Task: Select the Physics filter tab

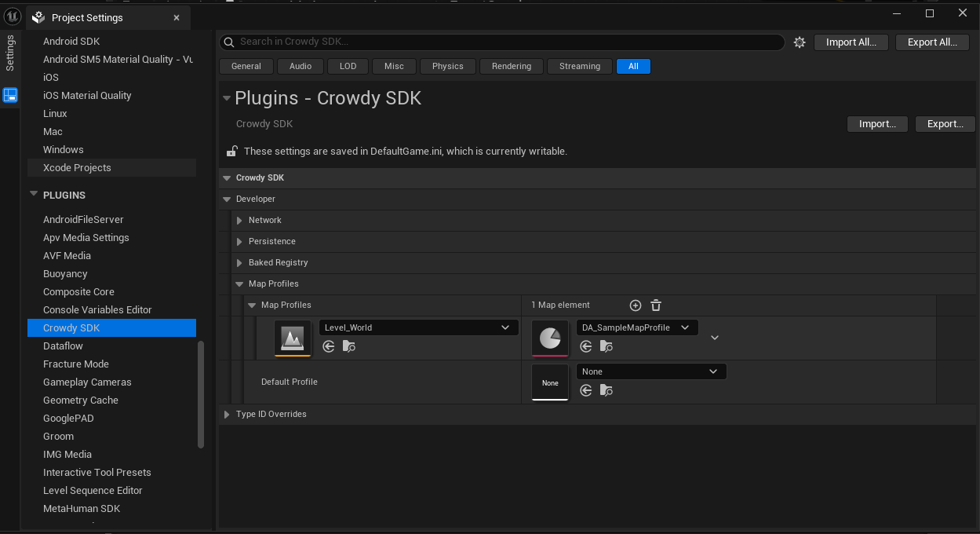Action: (x=448, y=67)
